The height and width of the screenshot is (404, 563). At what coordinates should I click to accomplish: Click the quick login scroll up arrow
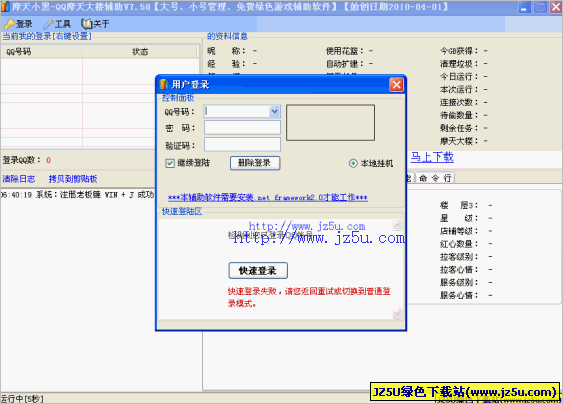coord(397,225)
